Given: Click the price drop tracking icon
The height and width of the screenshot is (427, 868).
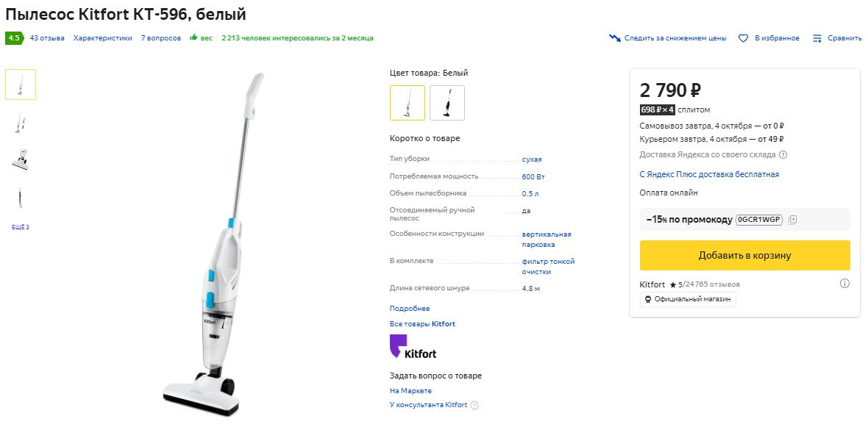Looking at the screenshot, I should coord(615,38).
